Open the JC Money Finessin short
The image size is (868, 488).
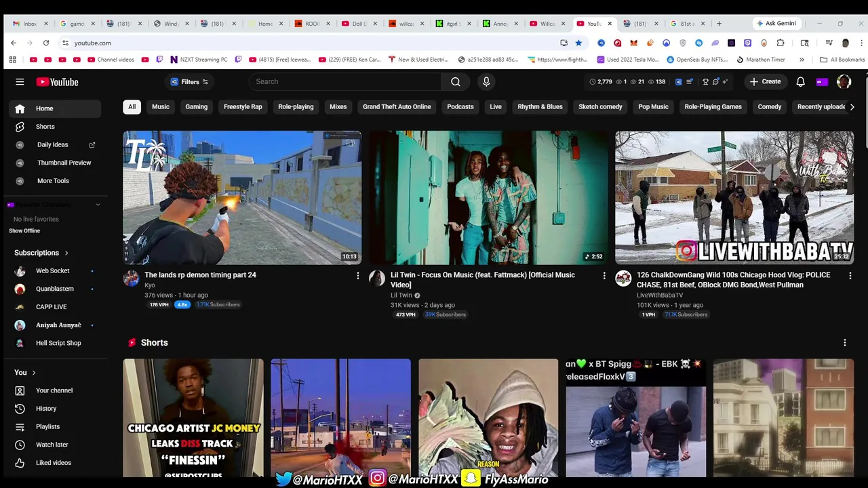pos(193,418)
